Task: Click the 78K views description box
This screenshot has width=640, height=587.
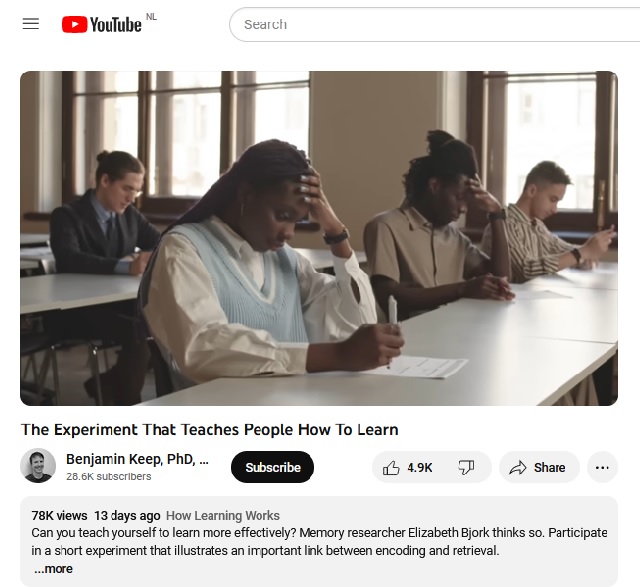Action: click(319, 542)
